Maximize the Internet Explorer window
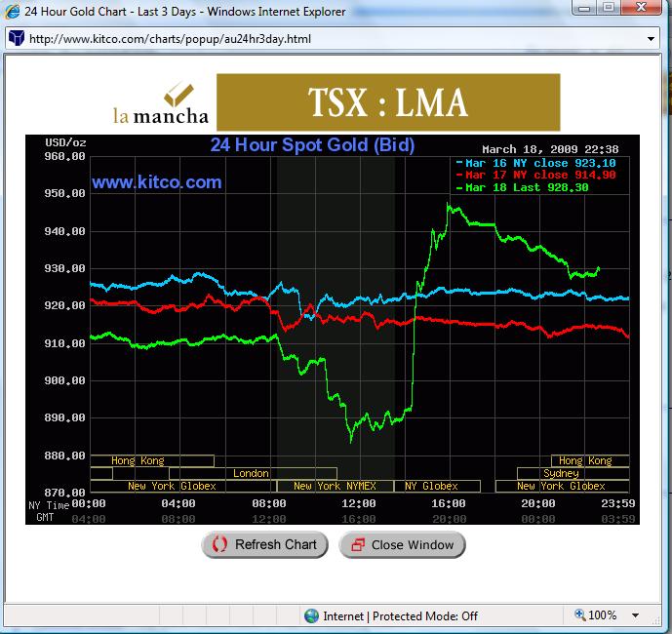 [x=609, y=7]
